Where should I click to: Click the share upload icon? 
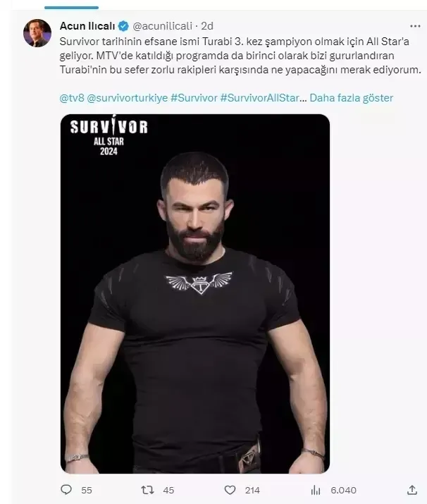[x=412, y=490]
